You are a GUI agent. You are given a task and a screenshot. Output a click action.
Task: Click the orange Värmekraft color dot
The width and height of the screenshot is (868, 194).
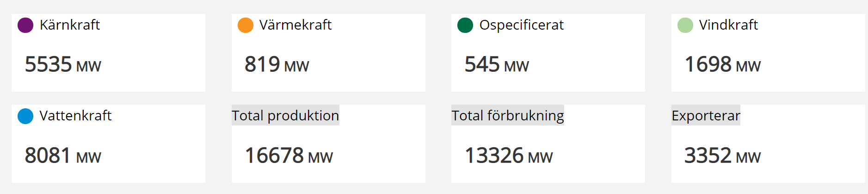246,25
